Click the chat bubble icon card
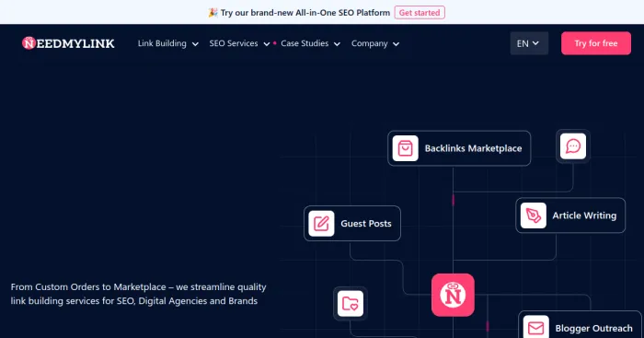Screen dimensions: 644x338 [x=573, y=146]
